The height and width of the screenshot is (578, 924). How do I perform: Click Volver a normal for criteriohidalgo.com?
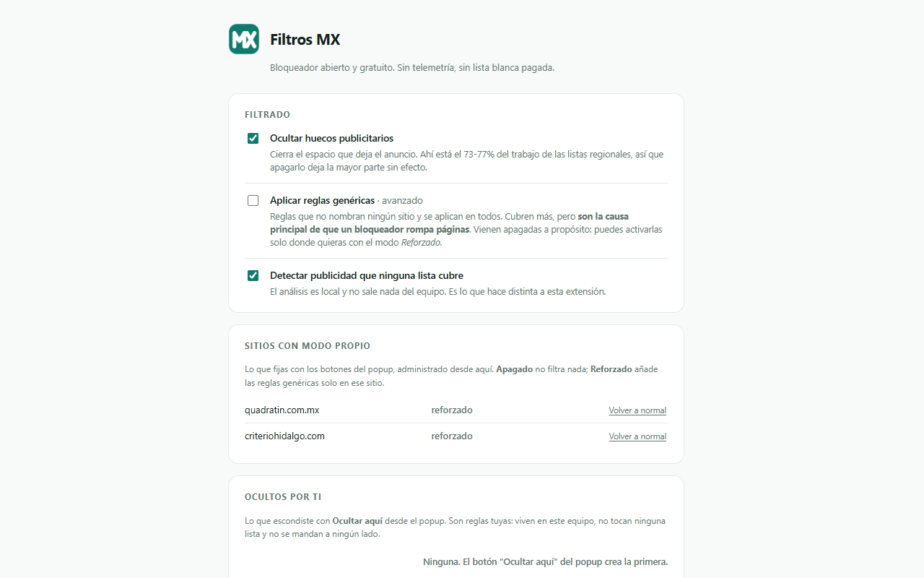[x=637, y=436]
